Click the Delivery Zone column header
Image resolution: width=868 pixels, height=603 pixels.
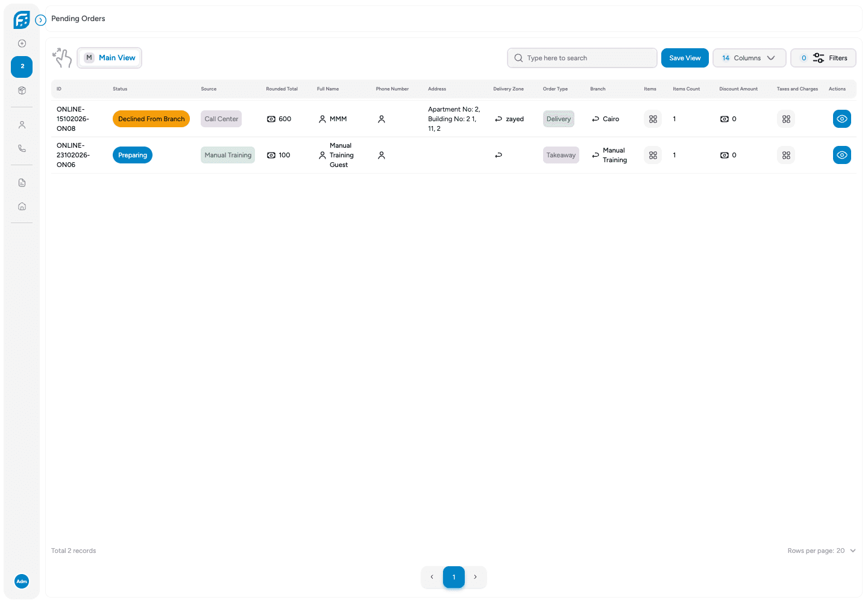click(508, 89)
